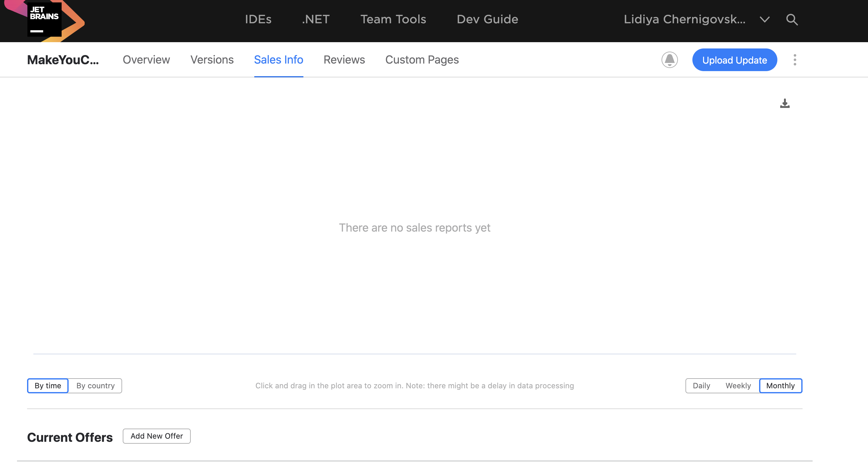The width and height of the screenshot is (868, 472).
Task: Select the Weekly time interval option
Action: 738,385
